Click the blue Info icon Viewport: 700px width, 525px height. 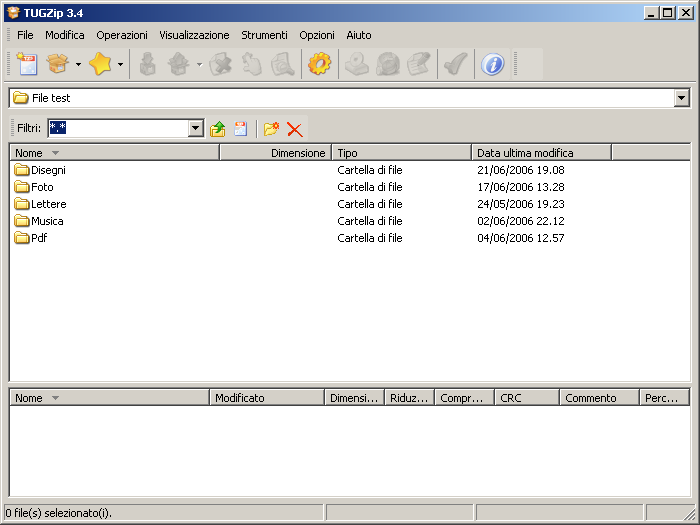click(492, 64)
